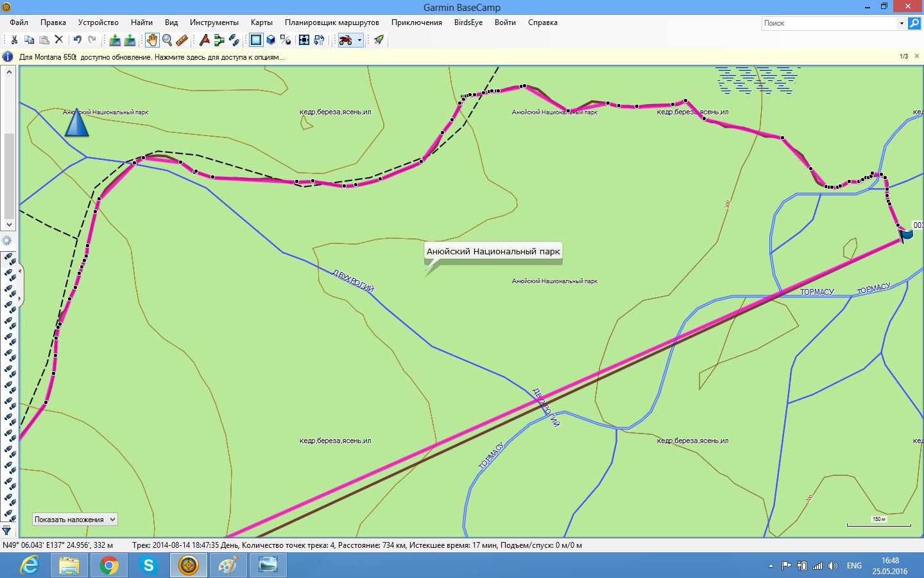Image resolution: width=924 pixels, height=578 pixels.
Task: Open the 'Планировщик маршрутов' menu
Action: click(x=332, y=22)
